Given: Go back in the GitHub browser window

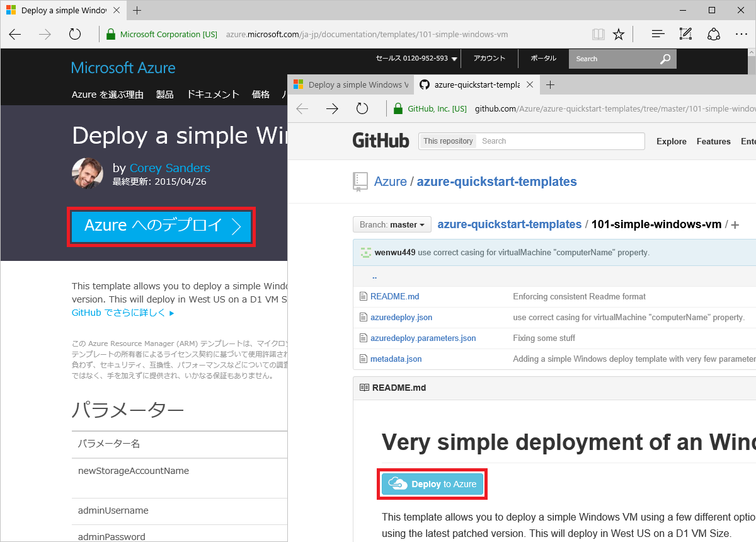Looking at the screenshot, I should [x=302, y=108].
